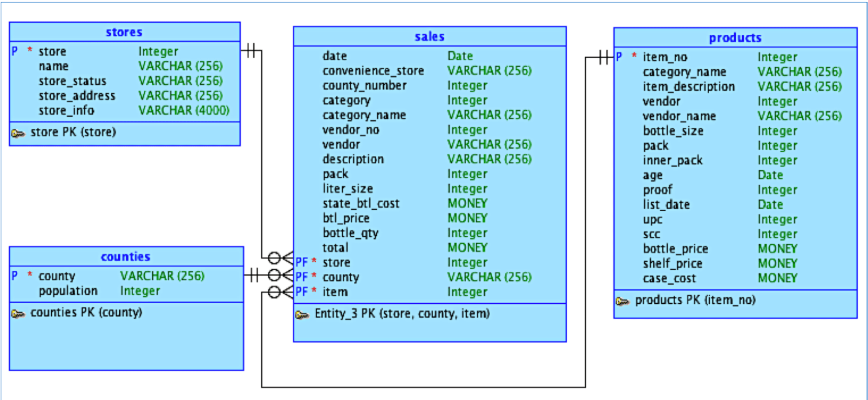Image resolution: width=868 pixels, height=400 pixels.
Task: Click 'Entity_3 PK (store, county, item)' label
Action: (402, 313)
